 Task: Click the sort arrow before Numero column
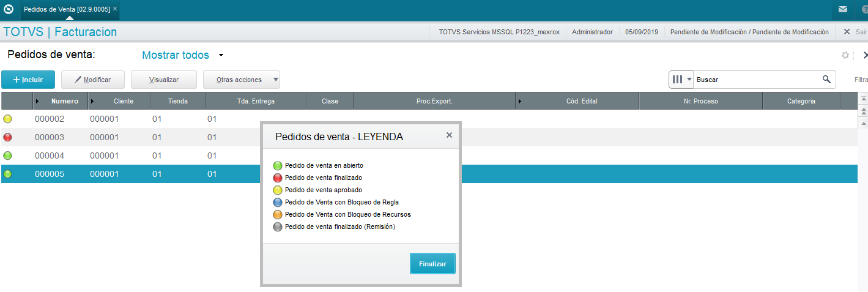[37, 101]
